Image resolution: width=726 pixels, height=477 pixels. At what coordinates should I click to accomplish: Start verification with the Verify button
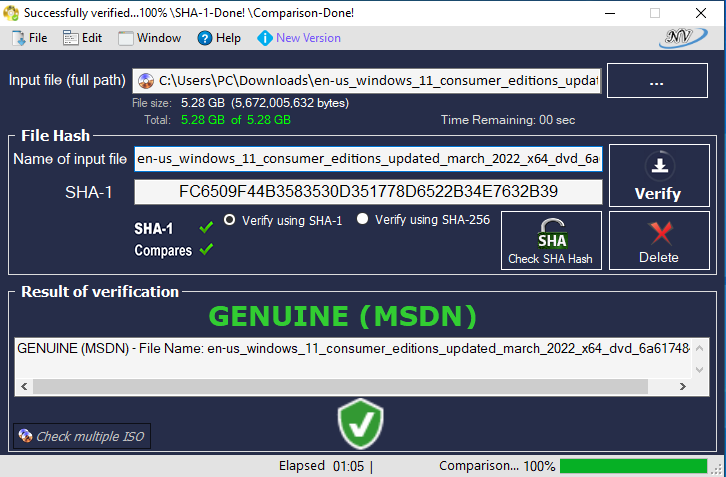pos(659,176)
